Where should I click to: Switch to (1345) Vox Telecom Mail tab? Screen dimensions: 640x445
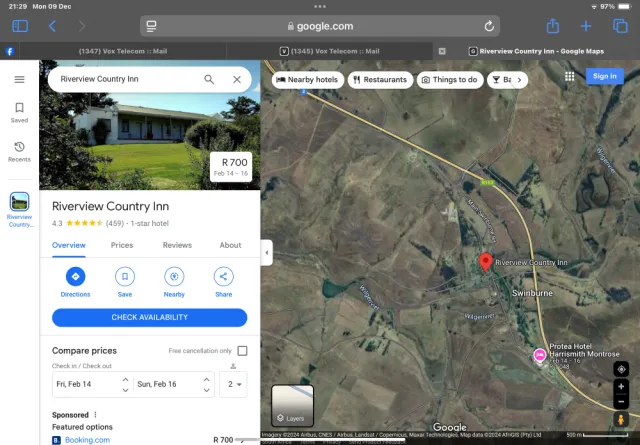(329, 51)
